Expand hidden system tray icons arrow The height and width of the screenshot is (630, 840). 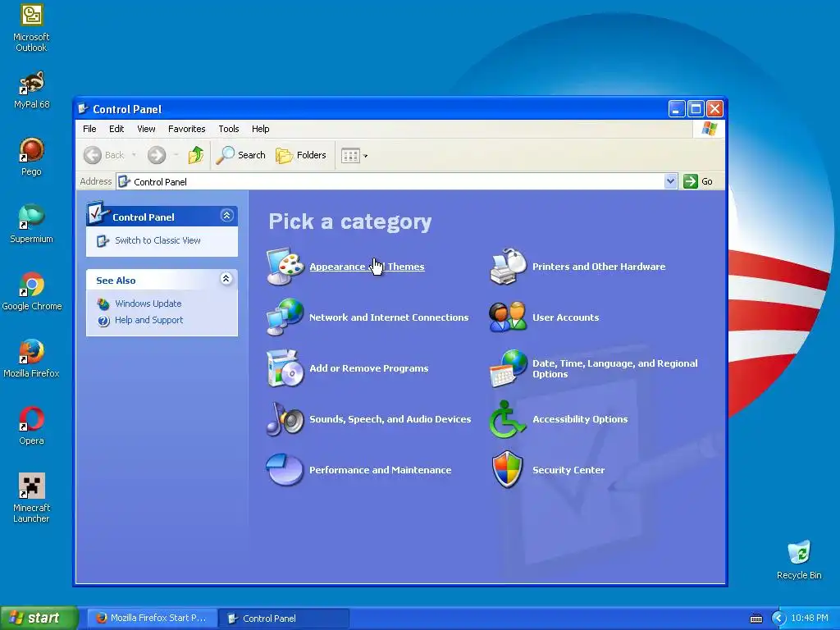pyautogui.click(x=778, y=619)
